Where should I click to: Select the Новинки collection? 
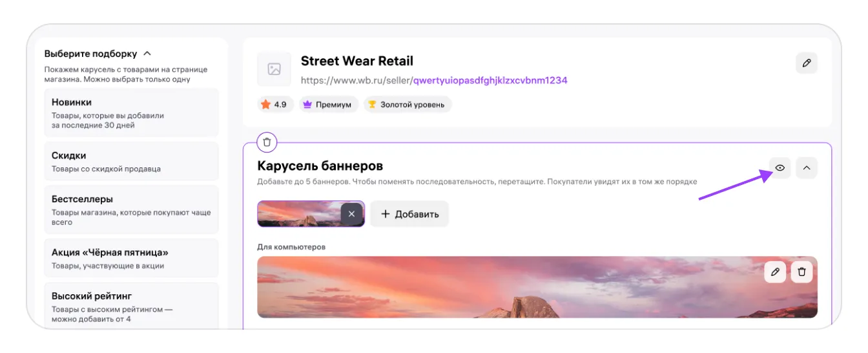[131, 112]
